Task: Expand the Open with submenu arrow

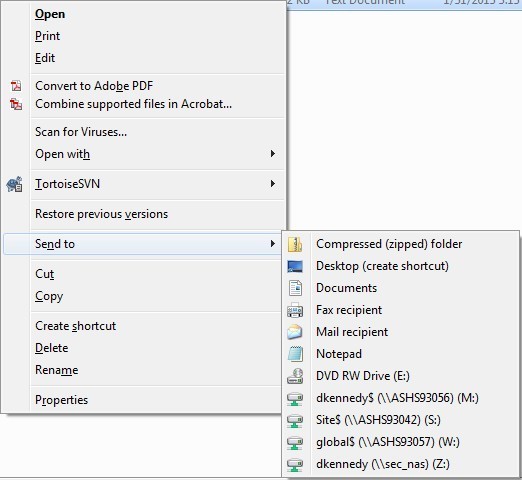Action: click(x=273, y=154)
